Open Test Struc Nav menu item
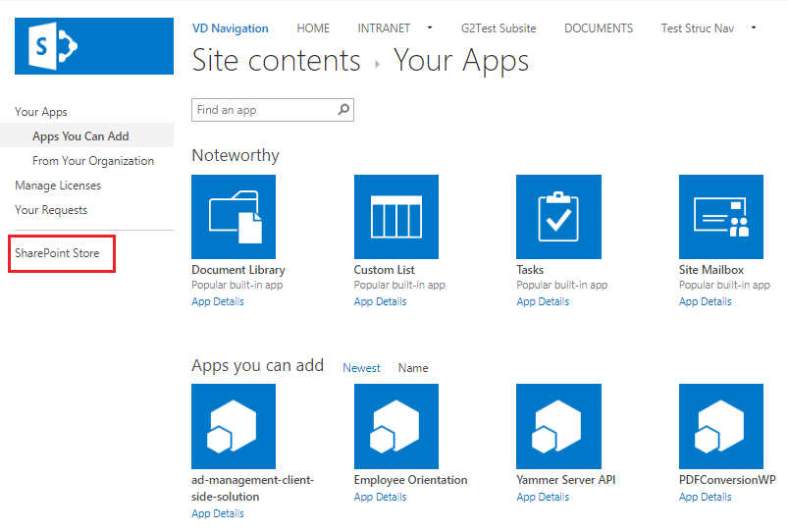Screen dimensions: 788x532 click(x=698, y=28)
